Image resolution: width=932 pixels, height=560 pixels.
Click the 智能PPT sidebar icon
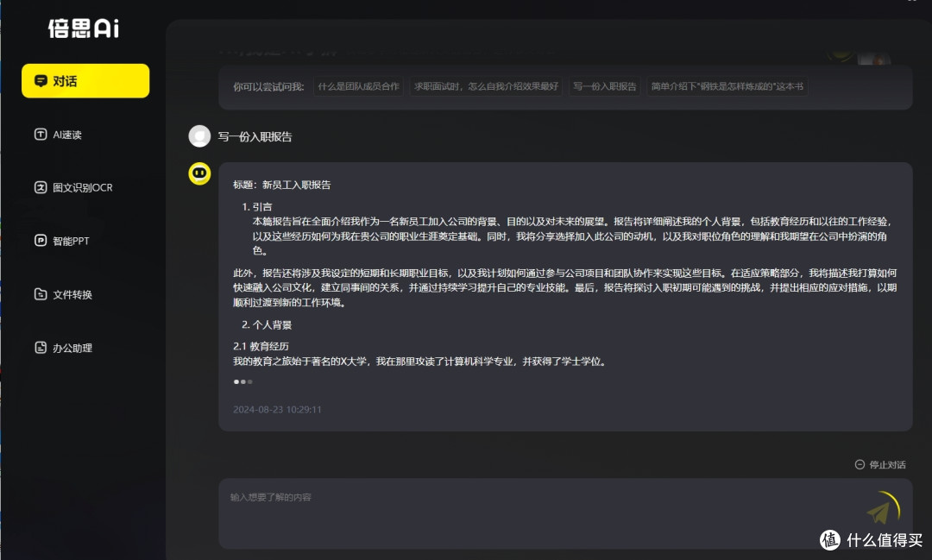41,240
